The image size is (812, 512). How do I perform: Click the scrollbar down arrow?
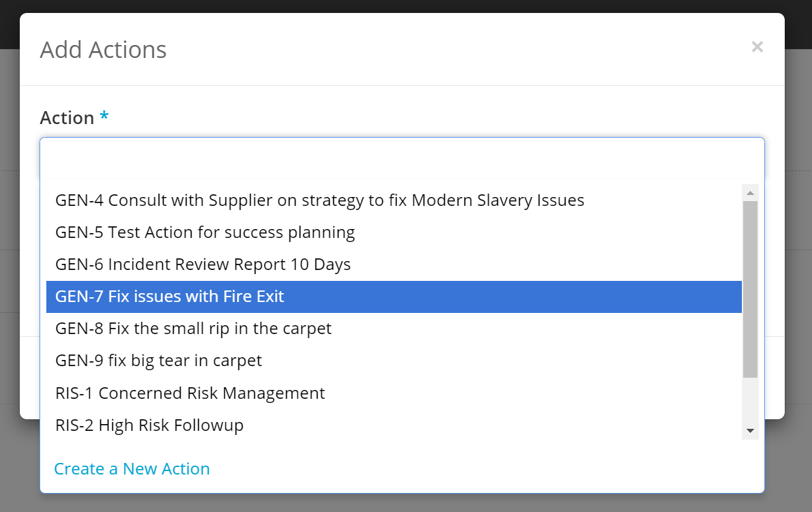pyautogui.click(x=750, y=430)
